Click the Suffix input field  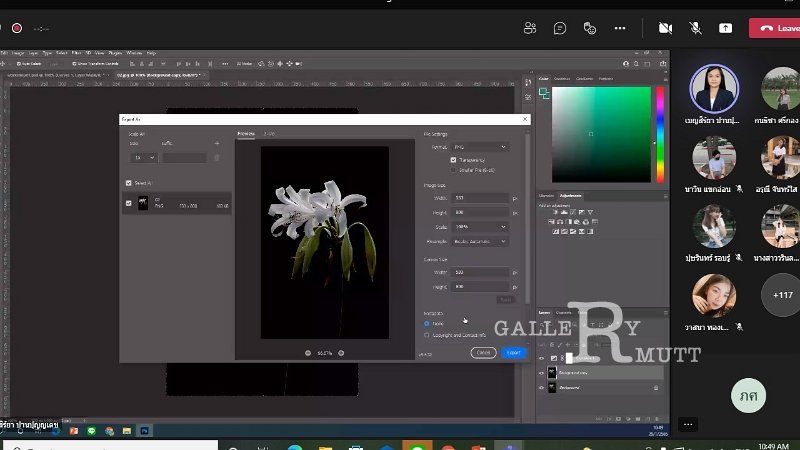tap(184, 158)
